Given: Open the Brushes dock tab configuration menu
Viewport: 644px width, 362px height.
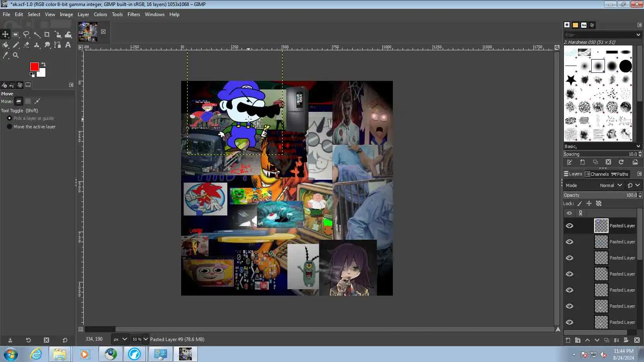Looking at the screenshot, I should pyautogui.click(x=639, y=25).
